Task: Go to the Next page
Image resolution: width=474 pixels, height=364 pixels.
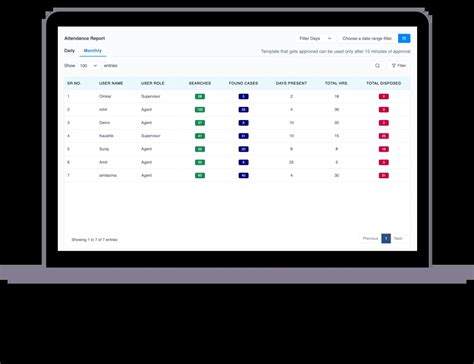Action: coord(398,238)
